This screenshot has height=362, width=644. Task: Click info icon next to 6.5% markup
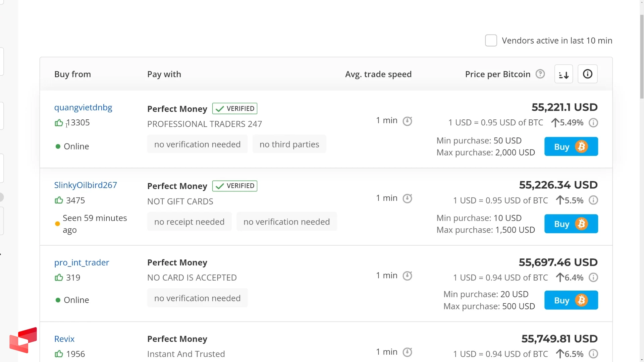(593, 354)
